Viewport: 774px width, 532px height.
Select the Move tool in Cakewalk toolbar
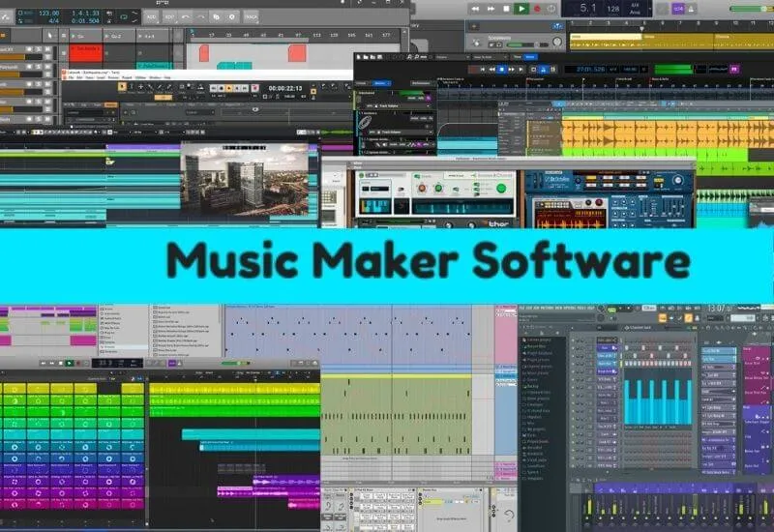tap(141, 86)
